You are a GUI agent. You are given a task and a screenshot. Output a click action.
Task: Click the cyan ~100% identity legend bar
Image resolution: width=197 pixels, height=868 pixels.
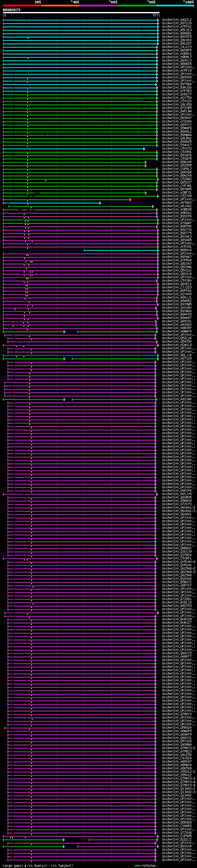(175, 6)
